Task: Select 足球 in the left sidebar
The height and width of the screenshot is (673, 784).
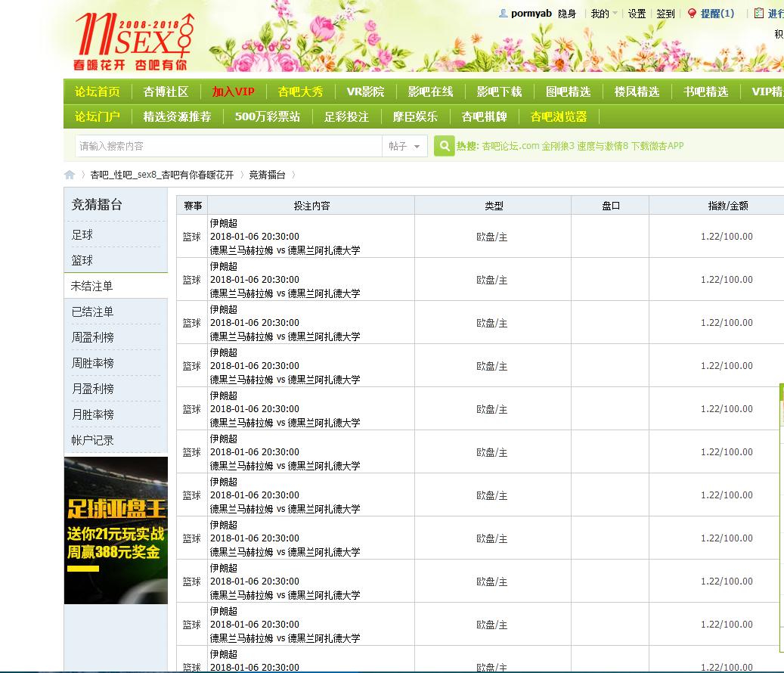Action: click(x=82, y=234)
